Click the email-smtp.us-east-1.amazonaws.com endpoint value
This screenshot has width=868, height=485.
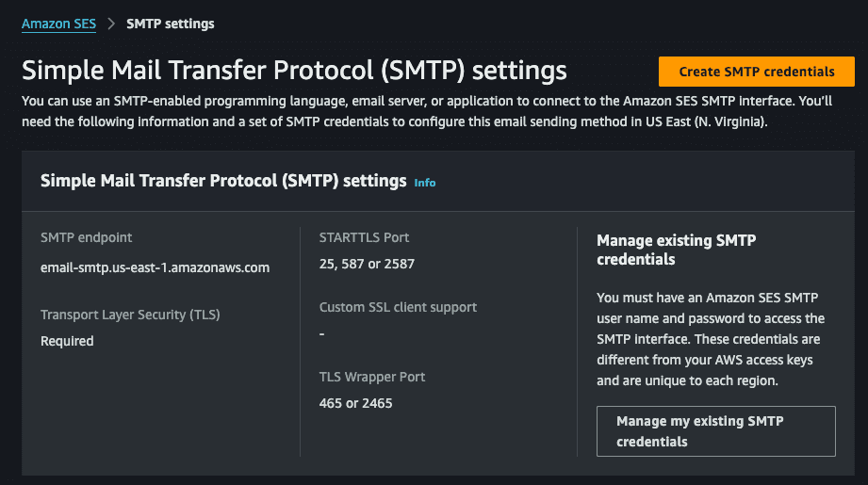point(155,267)
